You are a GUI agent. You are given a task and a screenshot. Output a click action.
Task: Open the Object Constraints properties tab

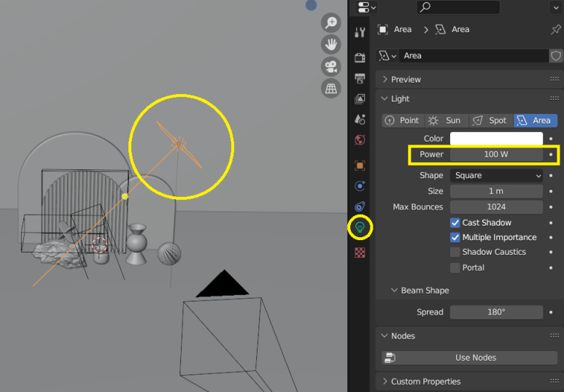(360, 207)
